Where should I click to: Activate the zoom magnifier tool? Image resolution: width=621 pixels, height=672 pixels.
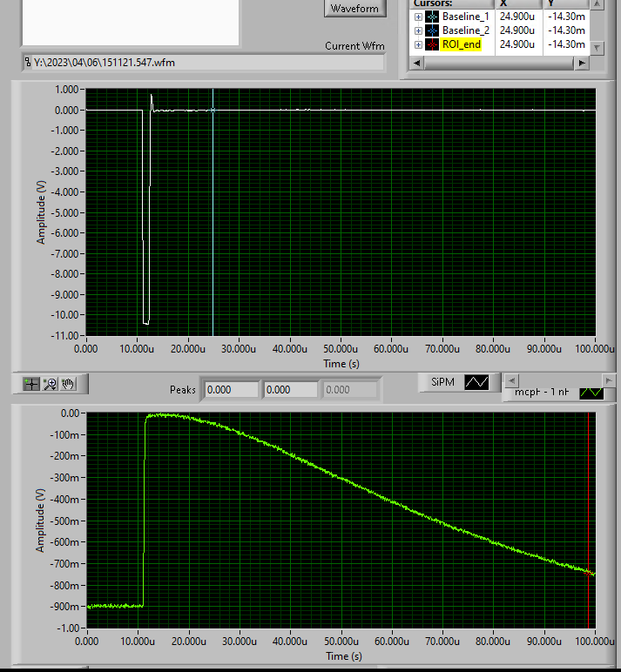51,384
